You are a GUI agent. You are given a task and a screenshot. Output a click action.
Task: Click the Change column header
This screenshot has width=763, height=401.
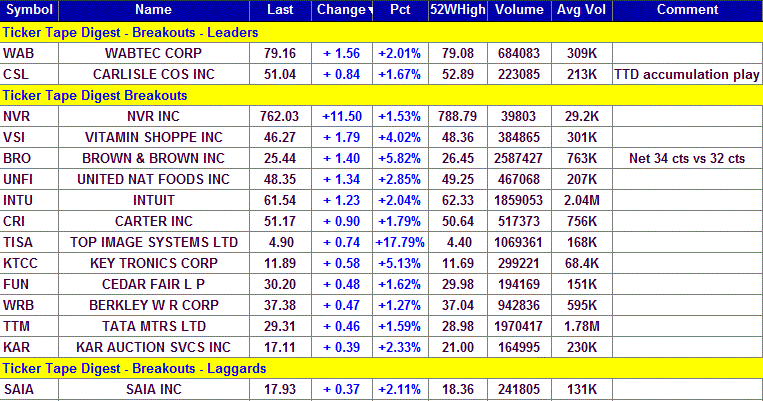click(x=341, y=10)
